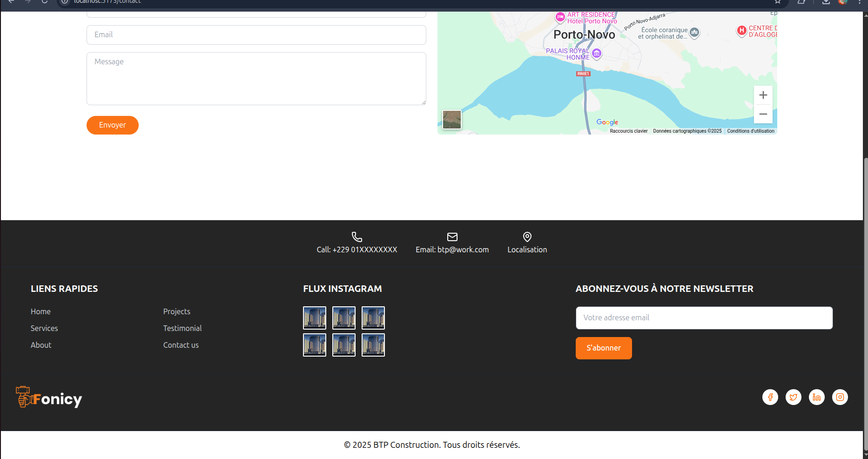Go to Services footer link

click(44, 328)
